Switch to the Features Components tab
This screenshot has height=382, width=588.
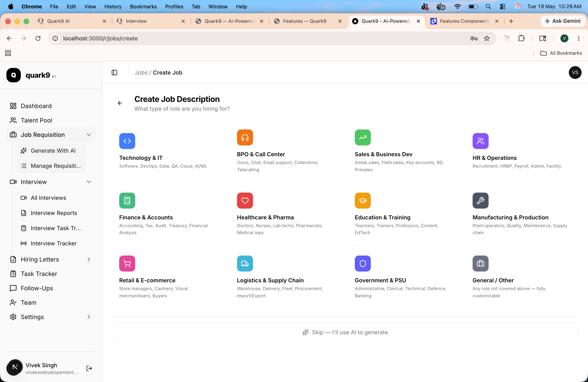pos(464,21)
